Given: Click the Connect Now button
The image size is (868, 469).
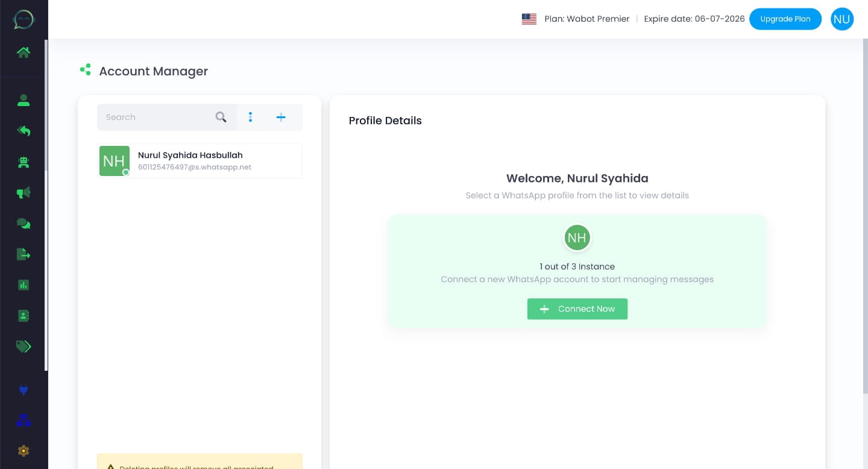Looking at the screenshot, I should (x=577, y=309).
